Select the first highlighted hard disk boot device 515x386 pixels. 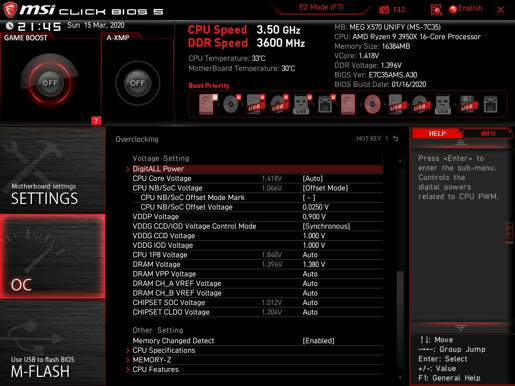point(207,104)
